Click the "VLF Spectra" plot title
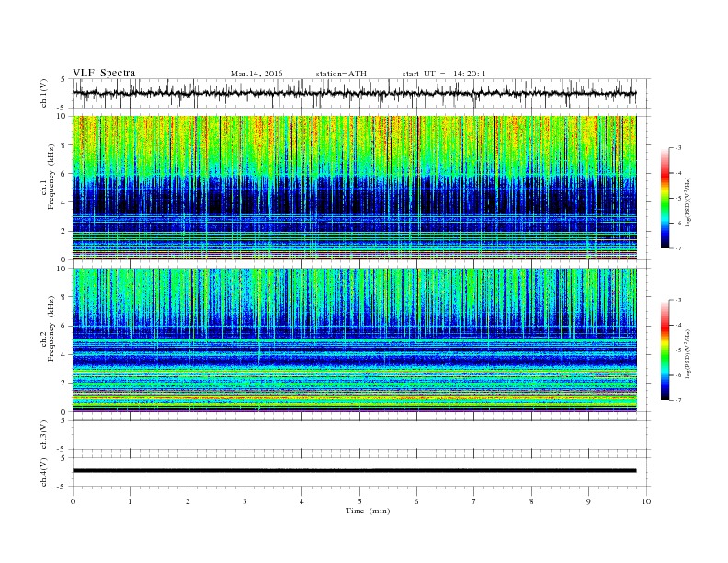This screenshot has height=563, width=728. click(x=104, y=73)
